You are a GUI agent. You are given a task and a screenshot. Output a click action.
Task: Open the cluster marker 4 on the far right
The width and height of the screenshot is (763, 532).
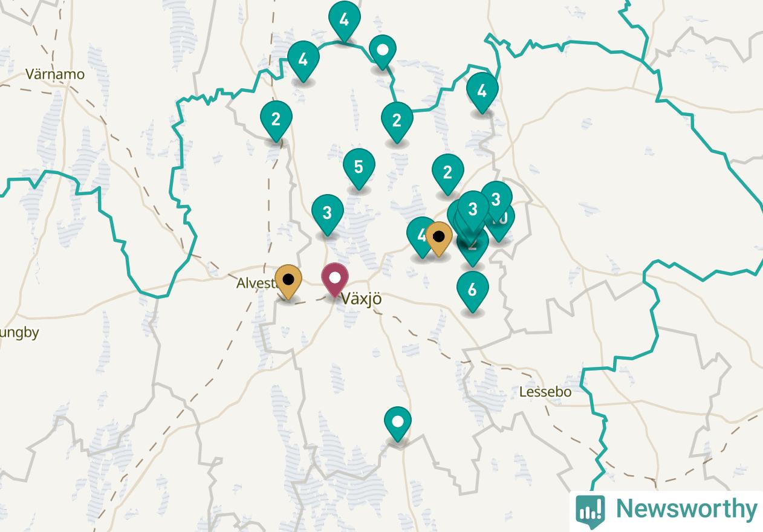482,92
